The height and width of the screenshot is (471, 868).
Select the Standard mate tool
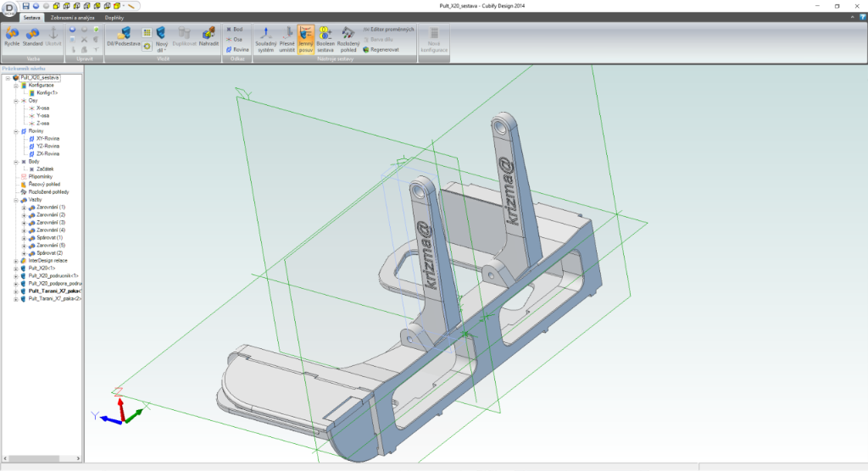tap(33, 36)
